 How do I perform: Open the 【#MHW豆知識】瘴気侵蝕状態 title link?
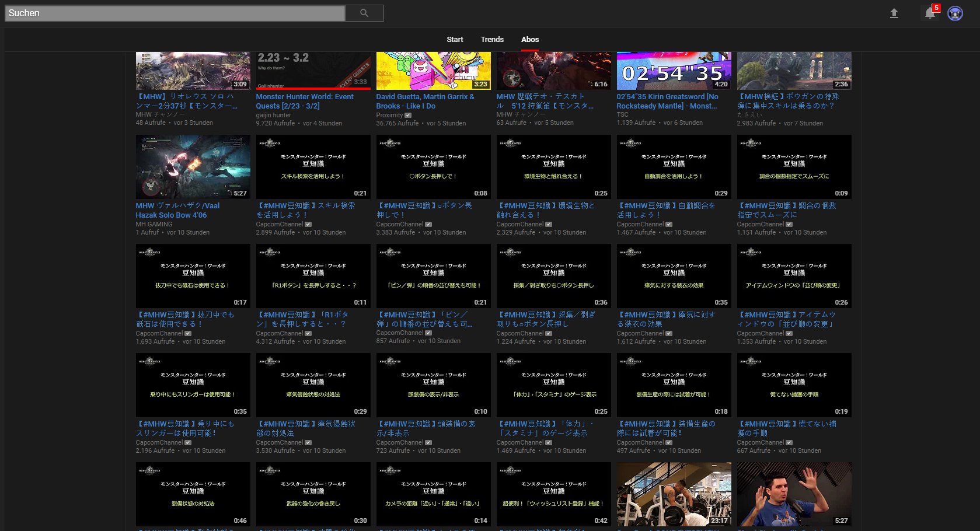(x=305, y=428)
